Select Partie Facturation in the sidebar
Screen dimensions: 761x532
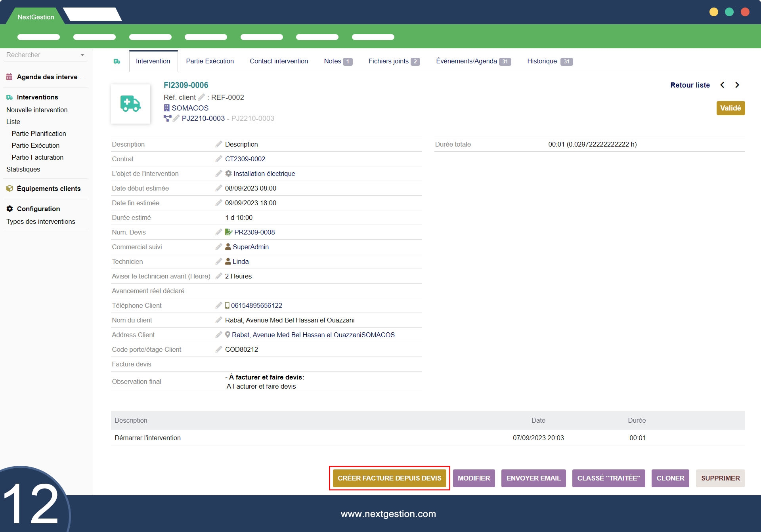point(38,157)
